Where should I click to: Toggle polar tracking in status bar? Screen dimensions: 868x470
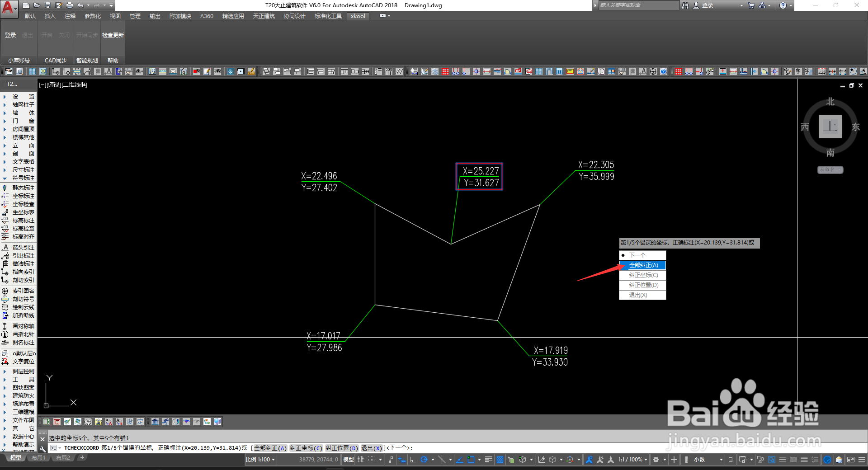[424, 460]
